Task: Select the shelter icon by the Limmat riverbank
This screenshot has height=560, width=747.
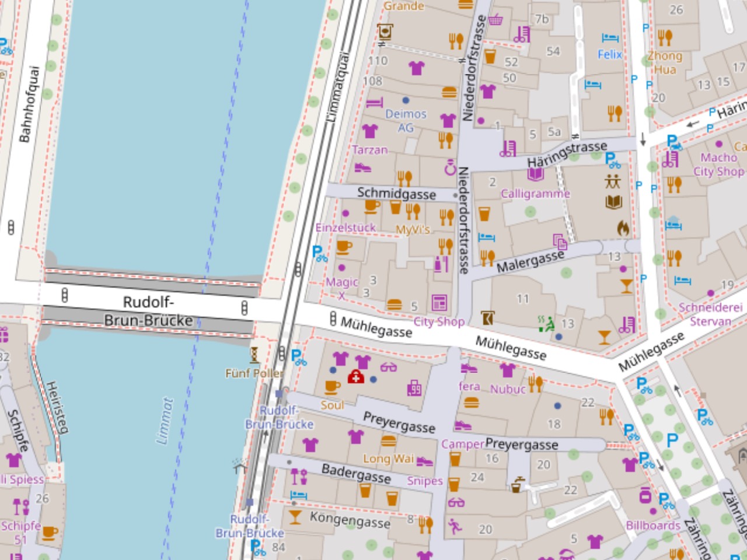Action: 239,466
